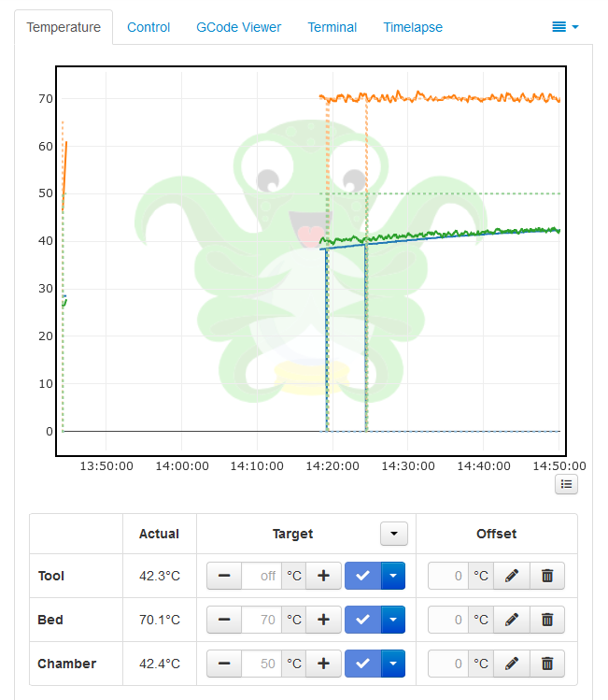
Task: Click the Chamber actual value 42.4°C
Action: coord(160,664)
